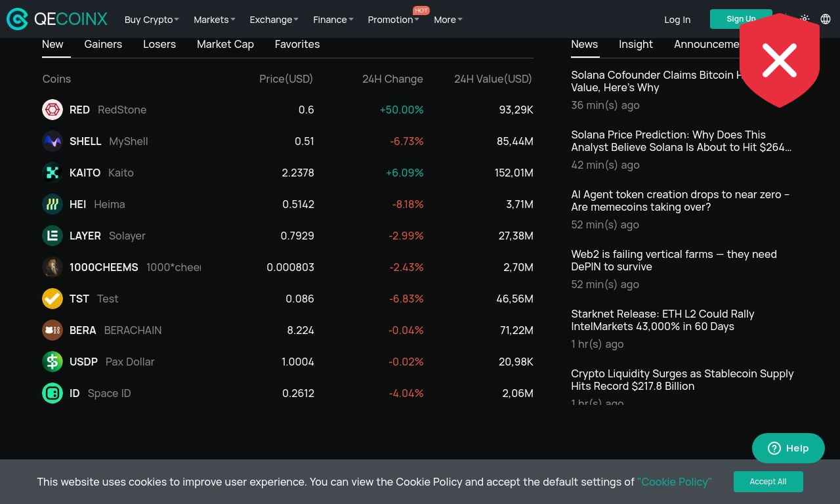The width and height of the screenshot is (840, 504).
Task: Open the Cookie Policy link
Action: coord(675,482)
